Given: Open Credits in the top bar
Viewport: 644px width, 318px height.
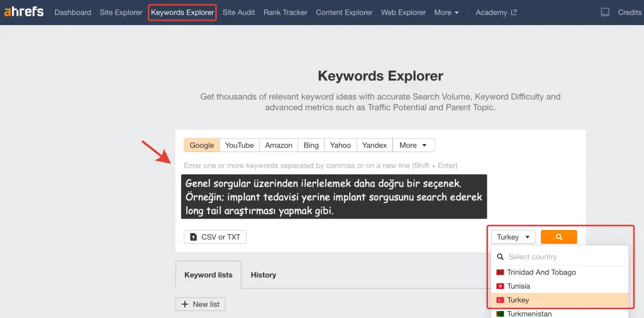Looking at the screenshot, I should click(x=630, y=13).
